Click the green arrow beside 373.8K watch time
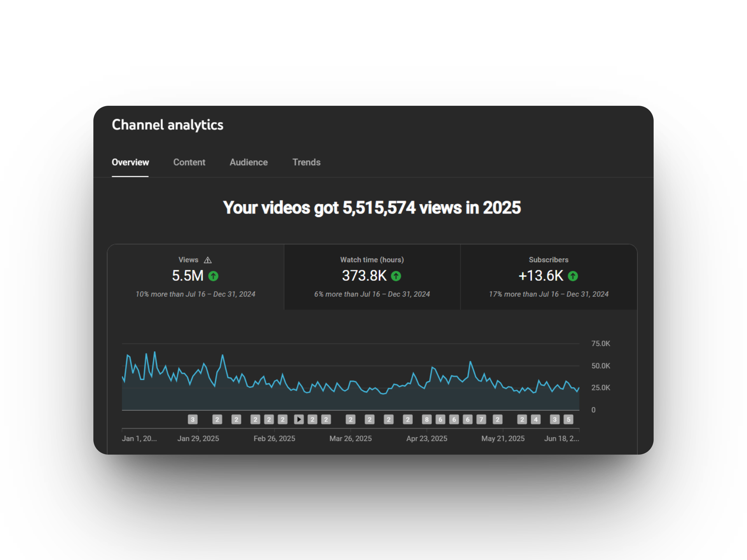 396,276
